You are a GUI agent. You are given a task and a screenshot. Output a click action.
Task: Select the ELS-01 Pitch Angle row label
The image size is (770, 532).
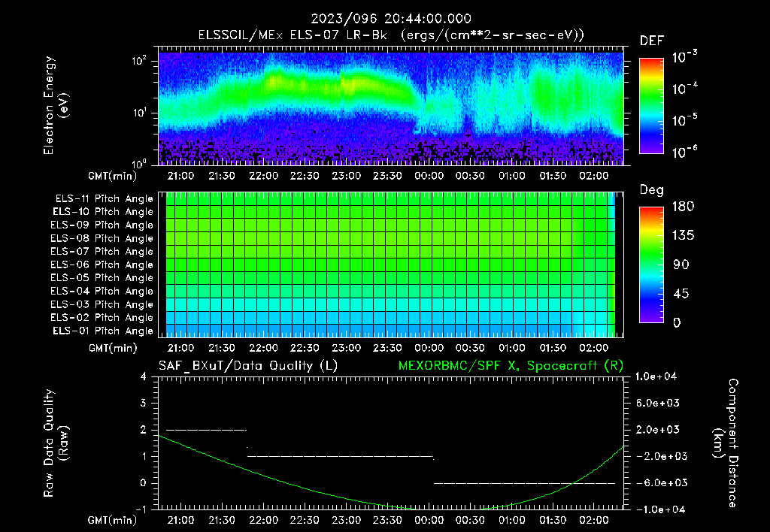tap(103, 331)
